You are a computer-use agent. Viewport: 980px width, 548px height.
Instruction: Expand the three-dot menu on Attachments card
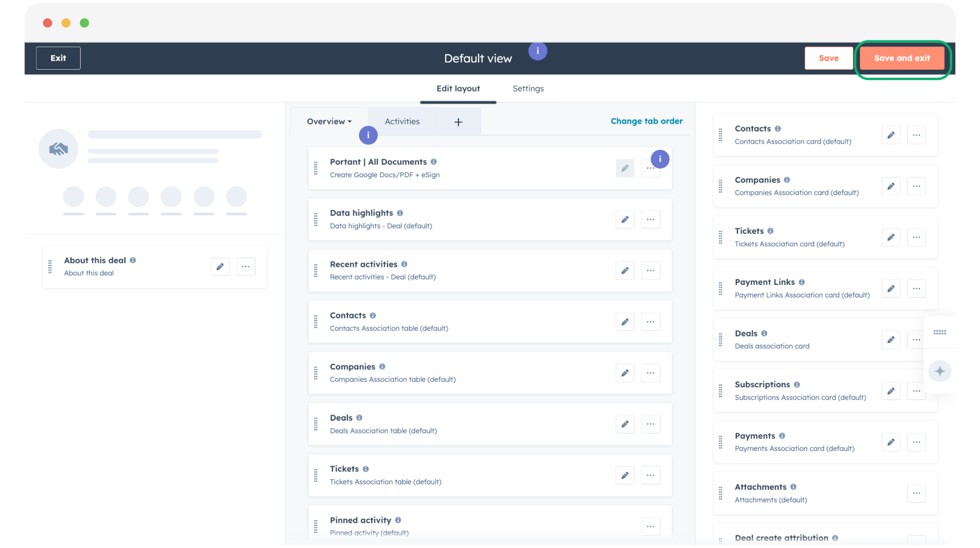point(916,493)
